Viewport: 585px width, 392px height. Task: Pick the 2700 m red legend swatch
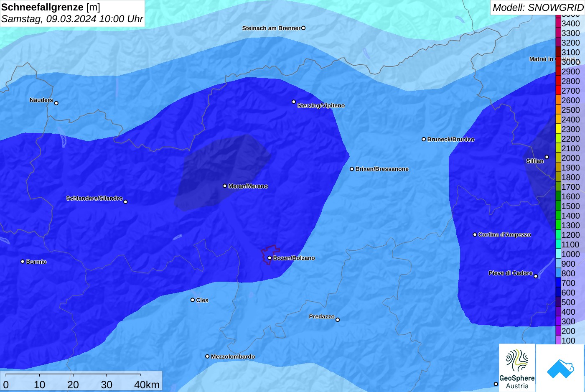pyautogui.click(x=558, y=91)
